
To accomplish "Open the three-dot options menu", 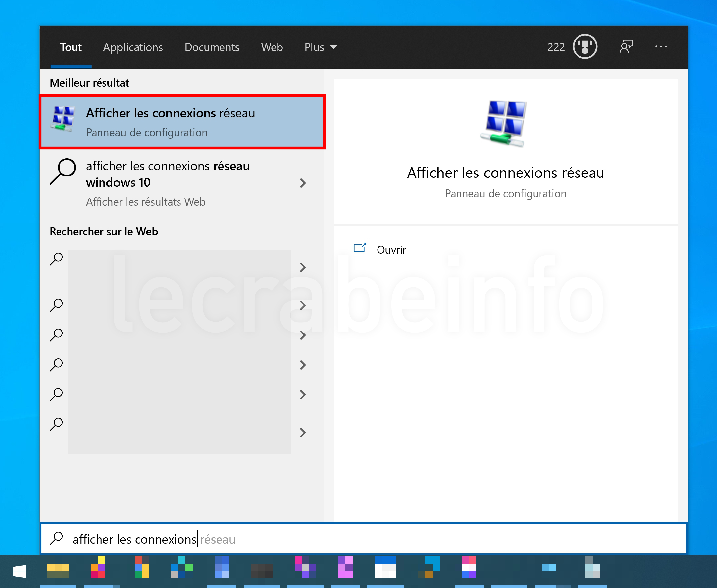I will [x=661, y=46].
